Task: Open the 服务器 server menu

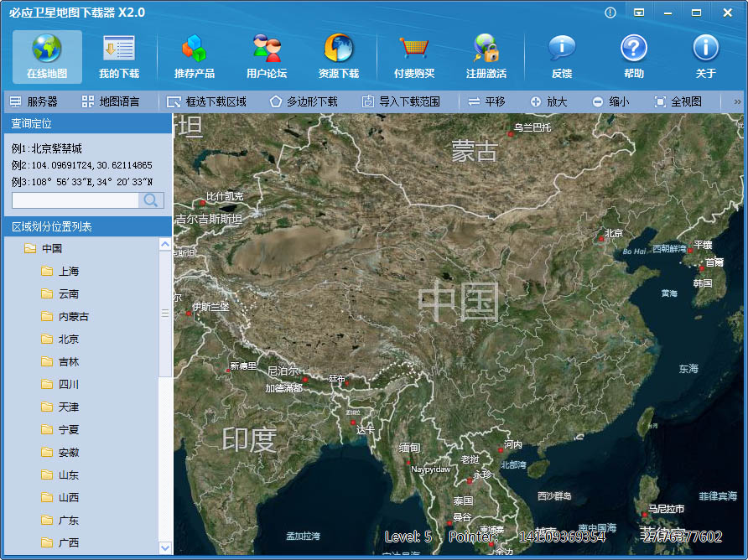Action: click(34, 101)
